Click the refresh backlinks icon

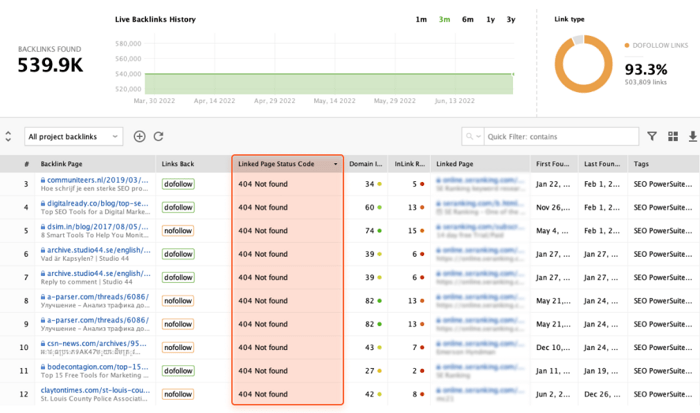(x=158, y=137)
